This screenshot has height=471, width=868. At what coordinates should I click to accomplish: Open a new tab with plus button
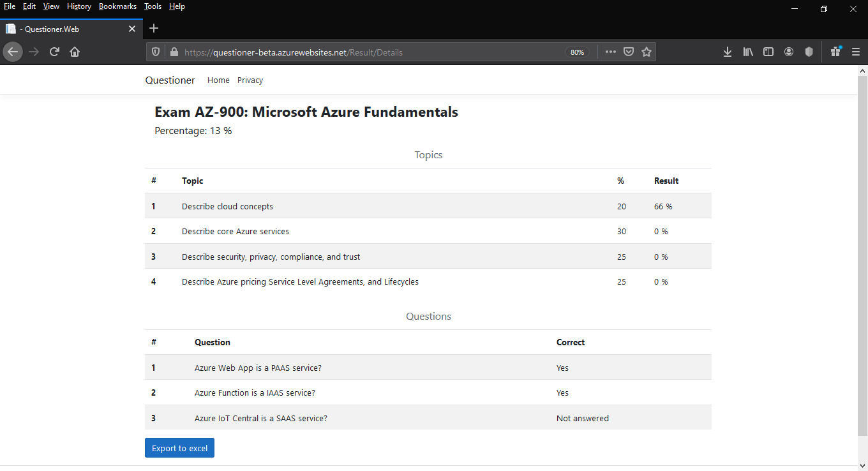154,28
